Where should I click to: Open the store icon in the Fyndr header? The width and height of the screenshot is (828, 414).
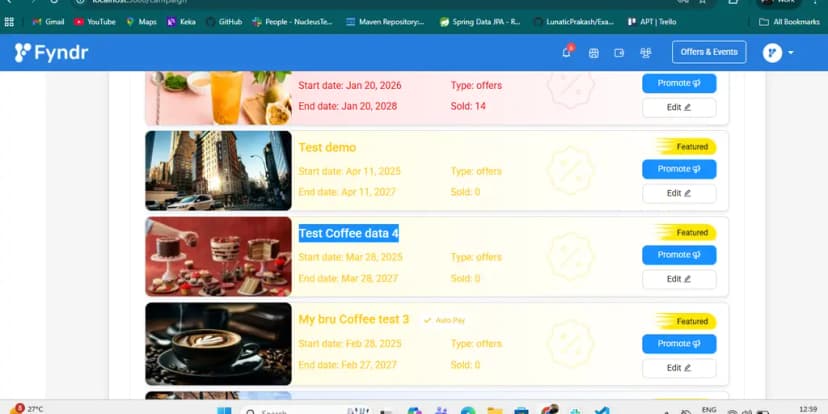coord(594,53)
